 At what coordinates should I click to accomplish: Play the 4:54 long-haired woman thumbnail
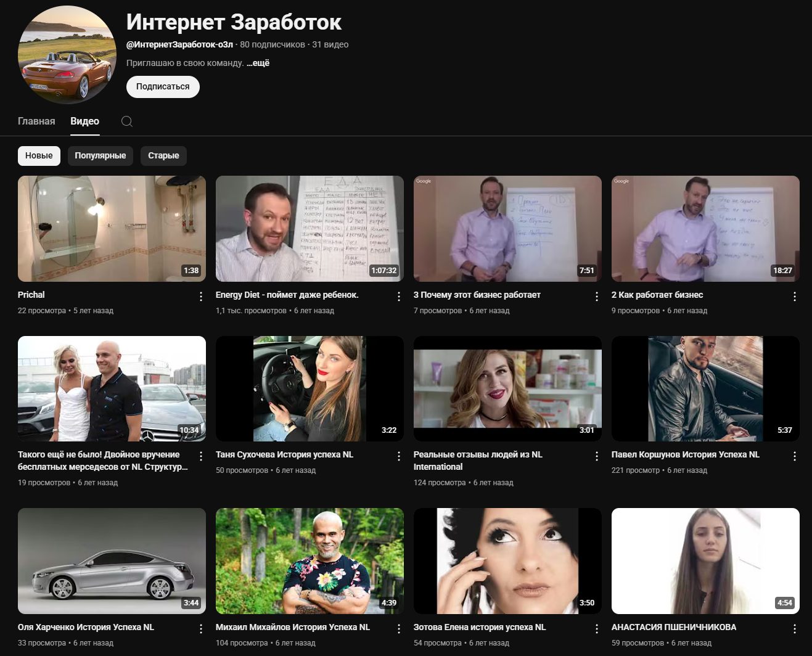705,561
